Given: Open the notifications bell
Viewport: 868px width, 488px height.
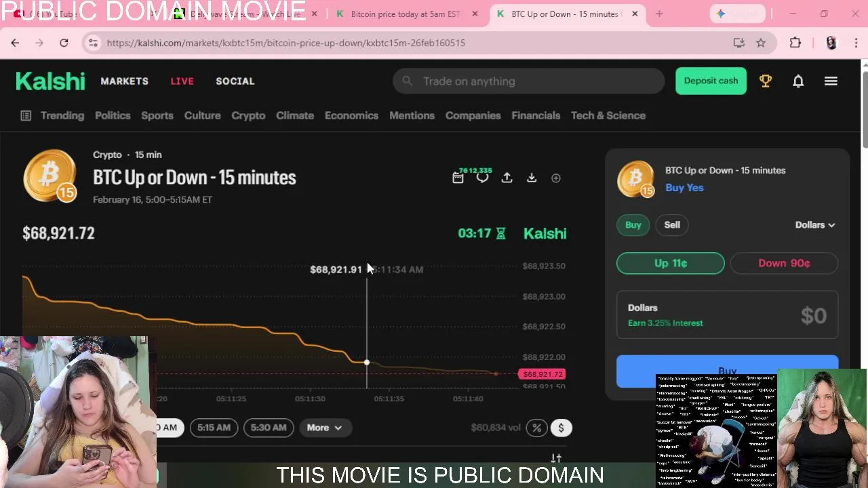Looking at the screenshot, I should [798, 81].
